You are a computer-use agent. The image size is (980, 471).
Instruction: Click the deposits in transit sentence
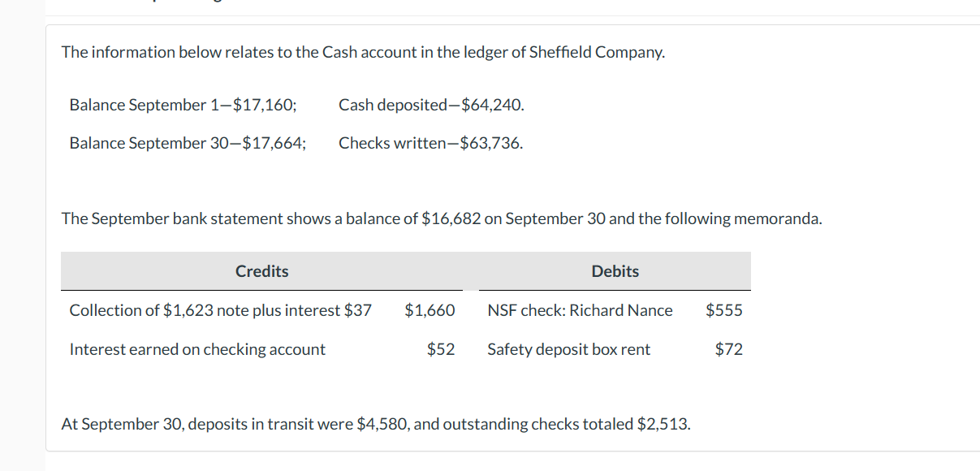tap(377, 424)
